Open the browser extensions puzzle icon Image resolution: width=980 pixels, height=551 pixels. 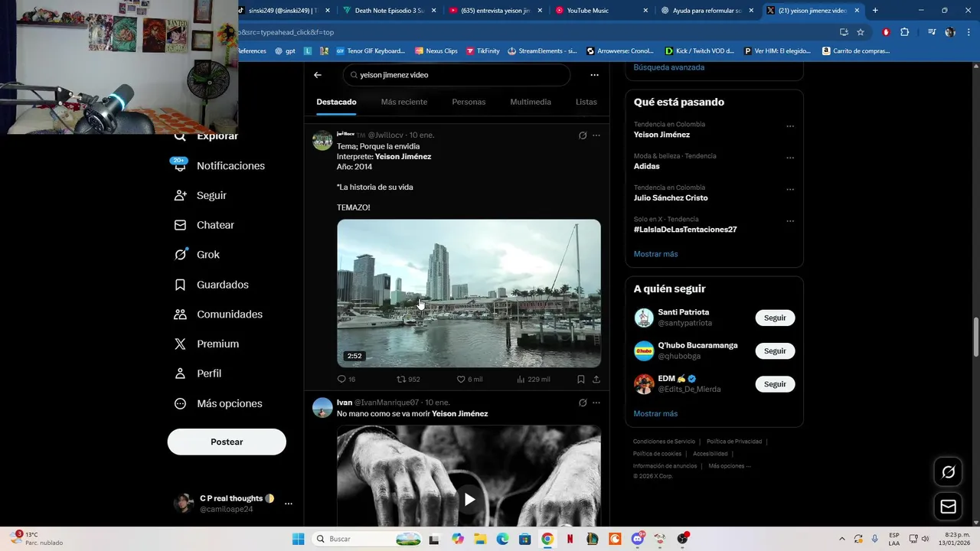(904, 32)
